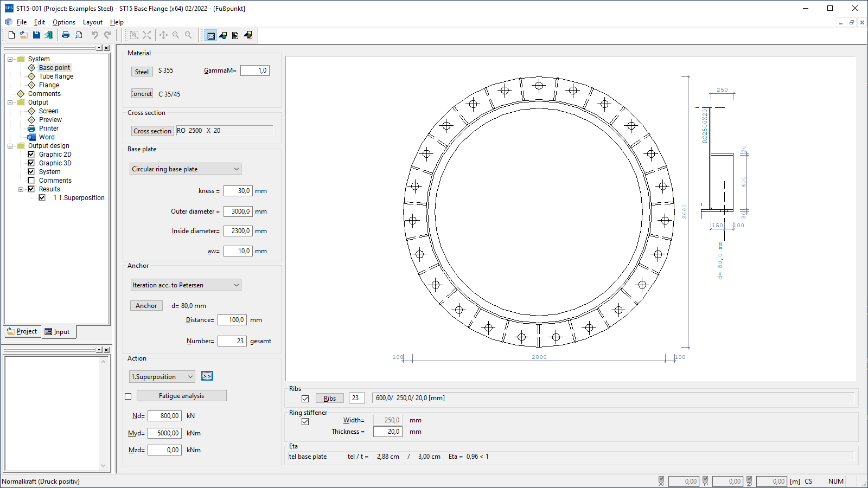The width and height of the screenshot is (868, 488).
Task: Collapse the System tree node
Action: [x=10, y=59]
